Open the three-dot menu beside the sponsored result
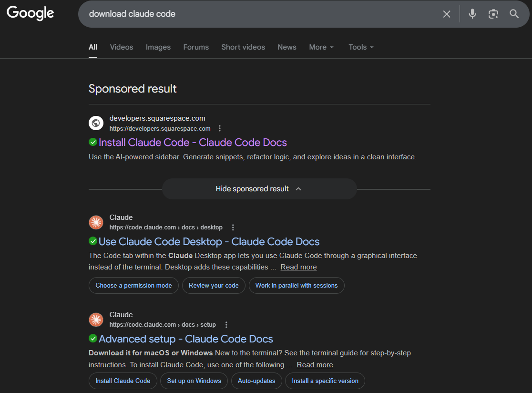This screenshot has height=393, width=532. [220, 128]
